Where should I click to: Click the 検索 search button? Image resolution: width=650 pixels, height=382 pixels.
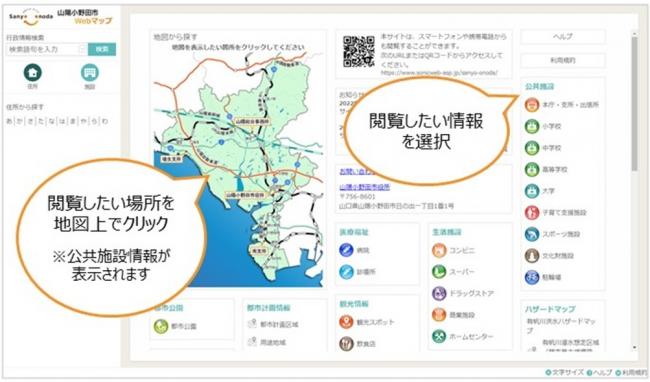(x=102, y=49)
